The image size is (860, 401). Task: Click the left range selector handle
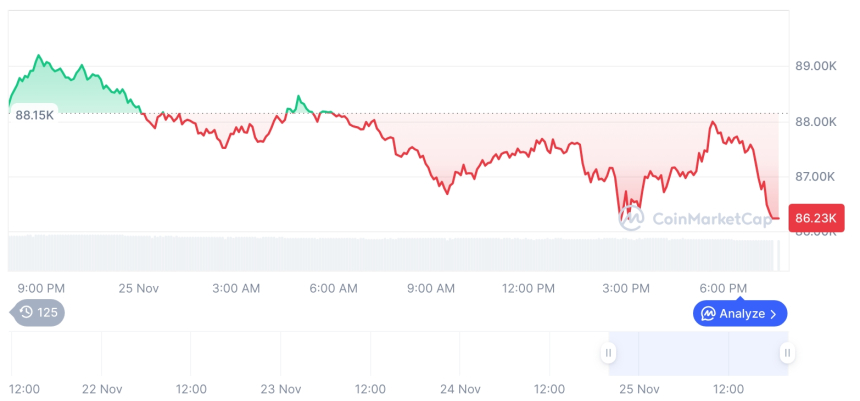pos(608,352)
